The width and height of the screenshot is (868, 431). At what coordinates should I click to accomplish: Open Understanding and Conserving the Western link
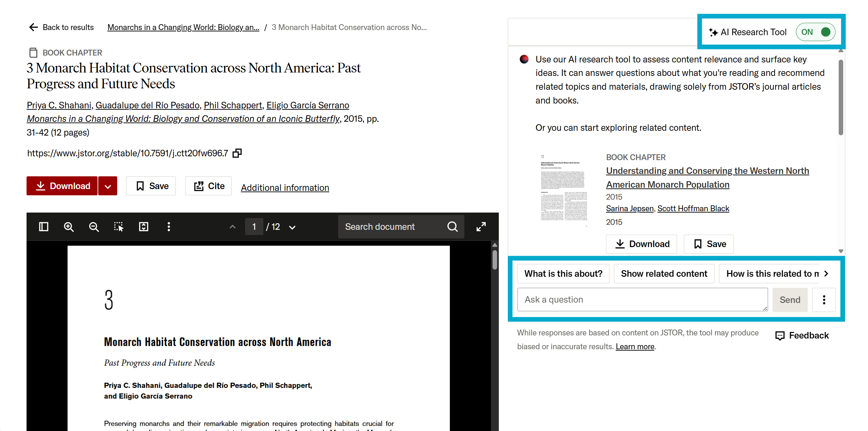point(707,178)
